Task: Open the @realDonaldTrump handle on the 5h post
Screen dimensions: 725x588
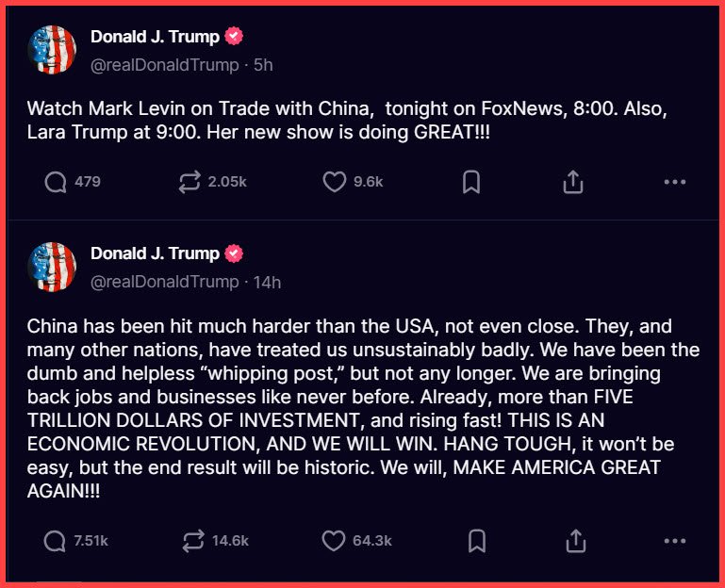Action: point(164,65)
